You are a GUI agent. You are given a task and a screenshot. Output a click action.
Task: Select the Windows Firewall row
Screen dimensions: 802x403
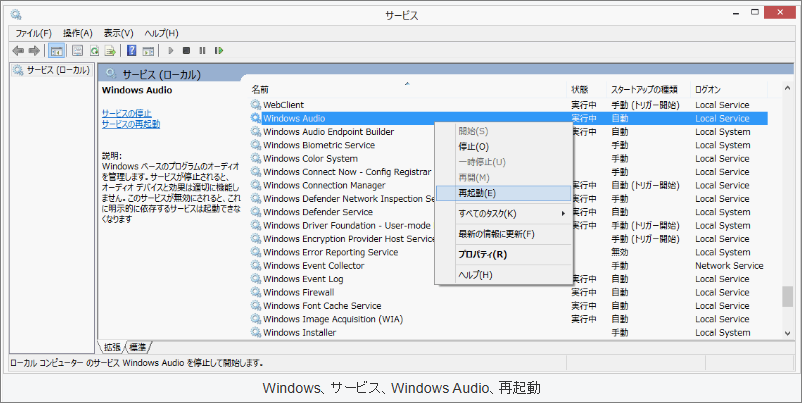(509, 293)
